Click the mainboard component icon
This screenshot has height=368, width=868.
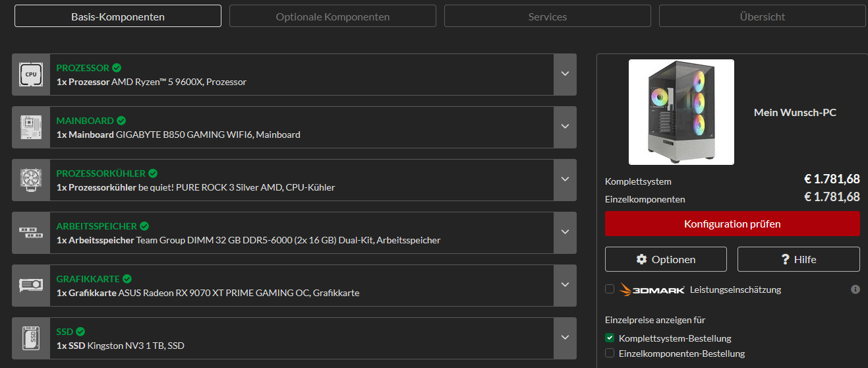click(x=31, y=127)
